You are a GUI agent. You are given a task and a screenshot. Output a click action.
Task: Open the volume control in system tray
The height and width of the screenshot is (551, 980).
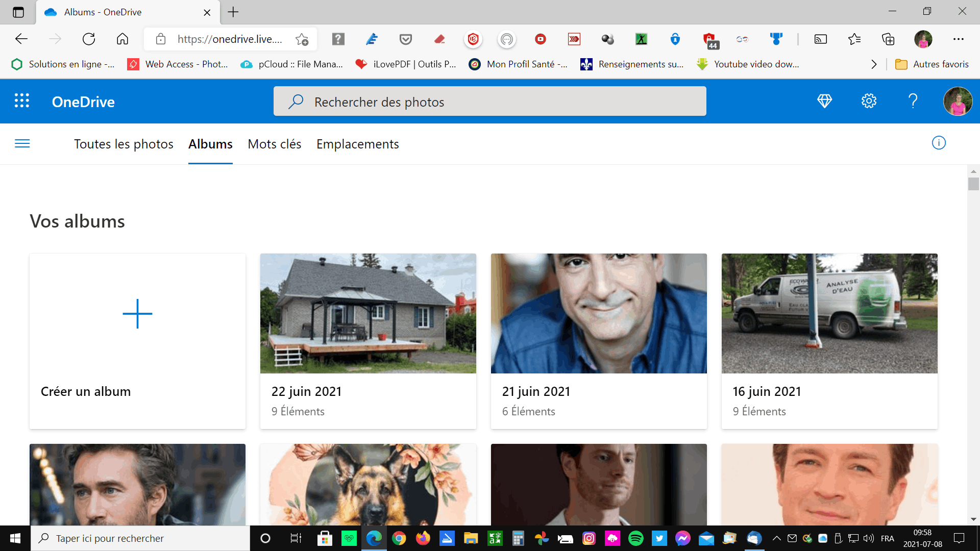pos(868,538)
